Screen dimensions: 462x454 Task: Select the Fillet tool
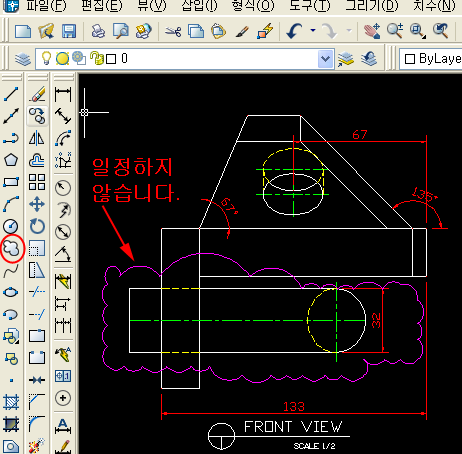point(37,424)
